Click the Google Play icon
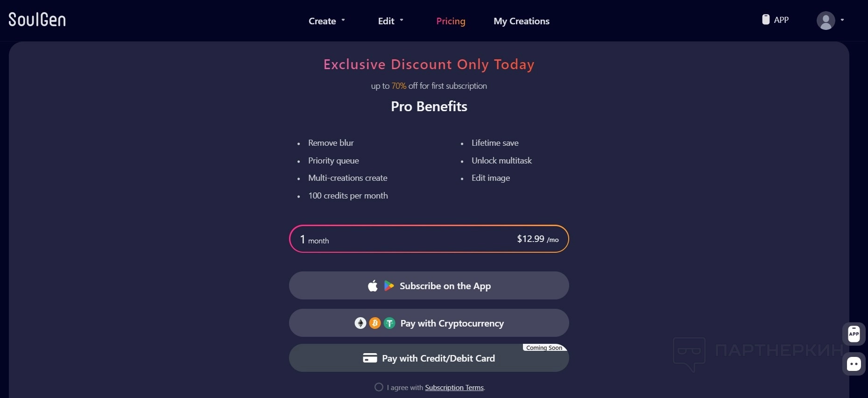Image resolution: width=868 pixels, height=398 pixels. tap(388, 286)
